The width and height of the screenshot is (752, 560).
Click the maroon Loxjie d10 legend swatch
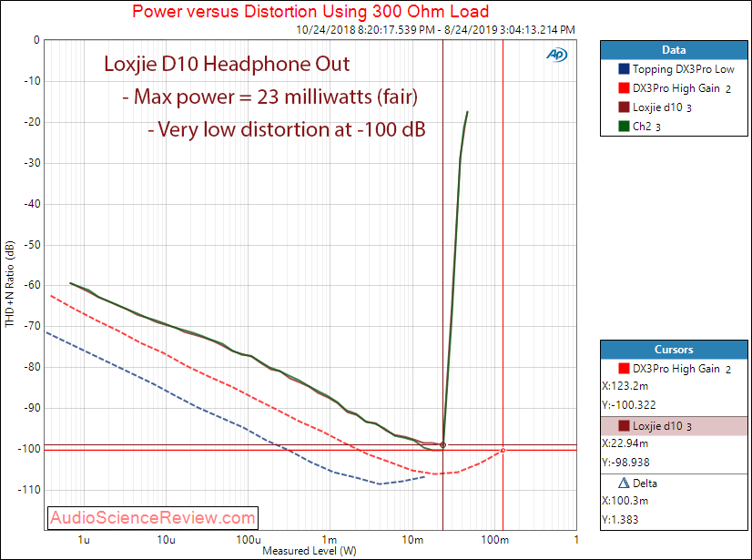624,107
